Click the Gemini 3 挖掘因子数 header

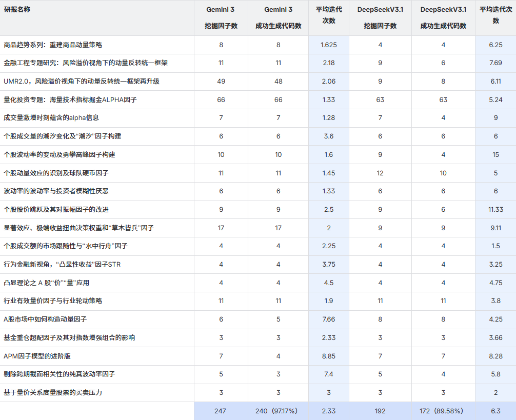pyautogui.click(x=221, y=18)
